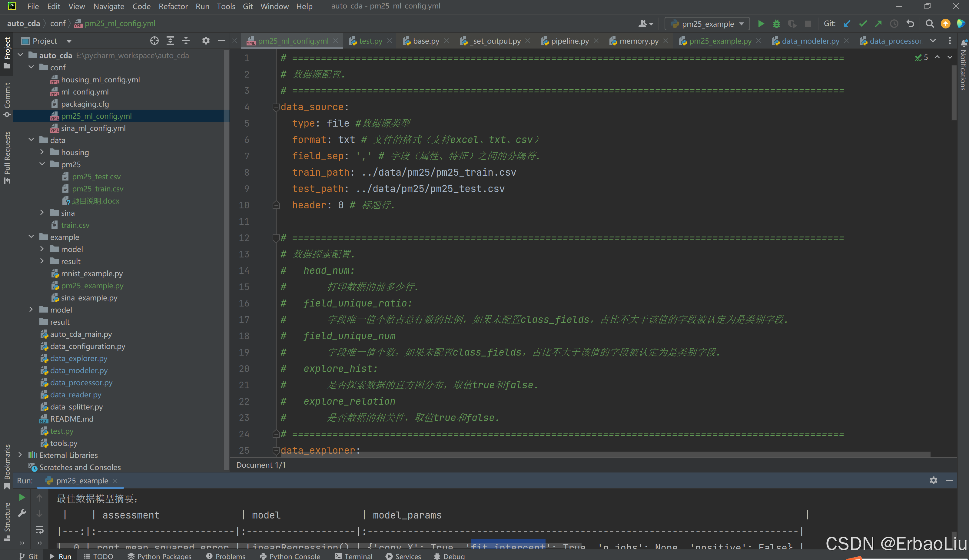This screenshot has height=560, width=969.
Task: Click the select opened file crosshair icon
Action: pos(154,41)
